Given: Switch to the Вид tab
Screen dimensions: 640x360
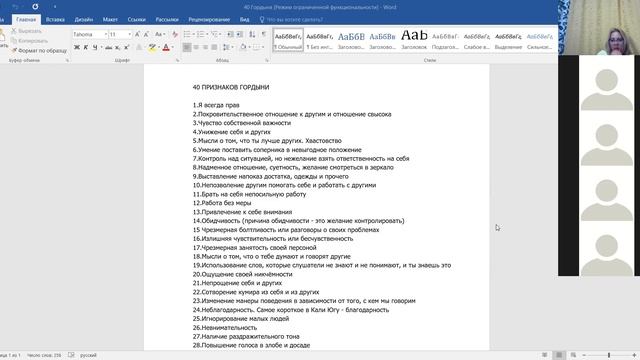Looking at the screenshot, I should pyautogui.click(x=244, y=20).
